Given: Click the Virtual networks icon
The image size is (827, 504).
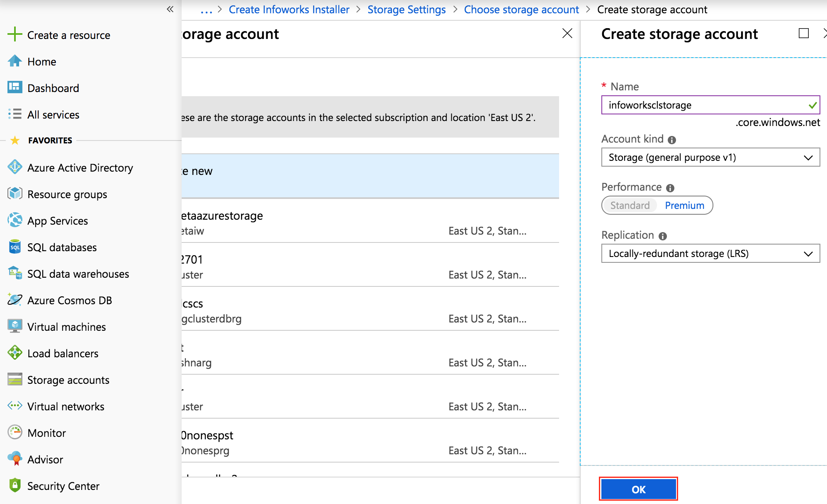Looking at the screenshot, I should click(15, 406).
